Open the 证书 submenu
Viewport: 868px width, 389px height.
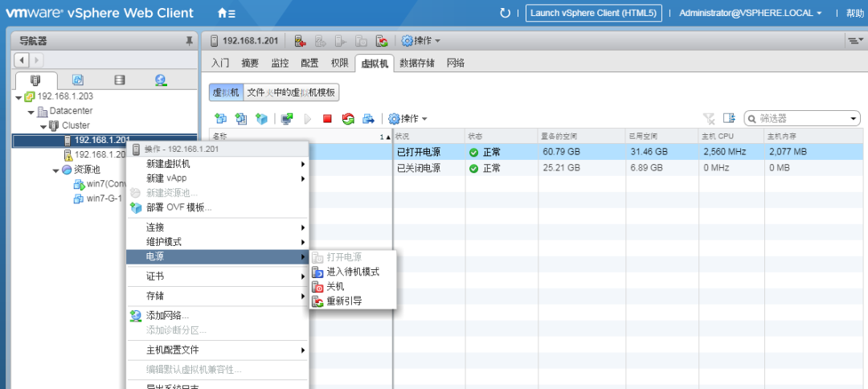coord(218,276)
